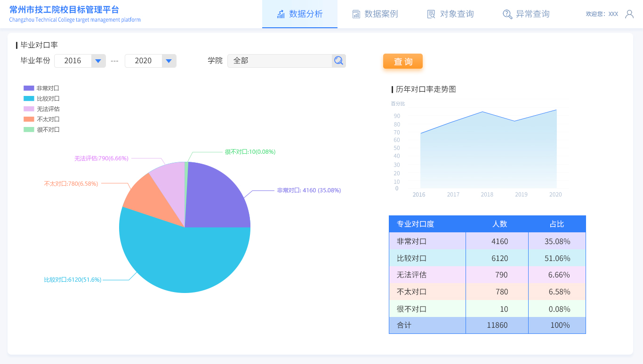The width and height of the screenshot is (643, 364).
Task: Toggle 非常对口 legend series visibility
Action: click(x=41, y=88)
